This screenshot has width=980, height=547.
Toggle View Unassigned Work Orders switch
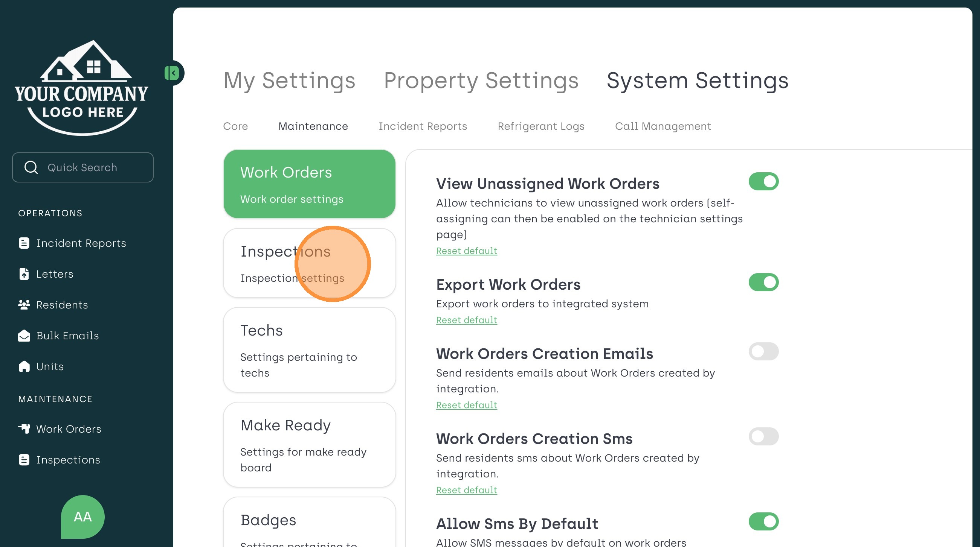(x=763, y=181)
